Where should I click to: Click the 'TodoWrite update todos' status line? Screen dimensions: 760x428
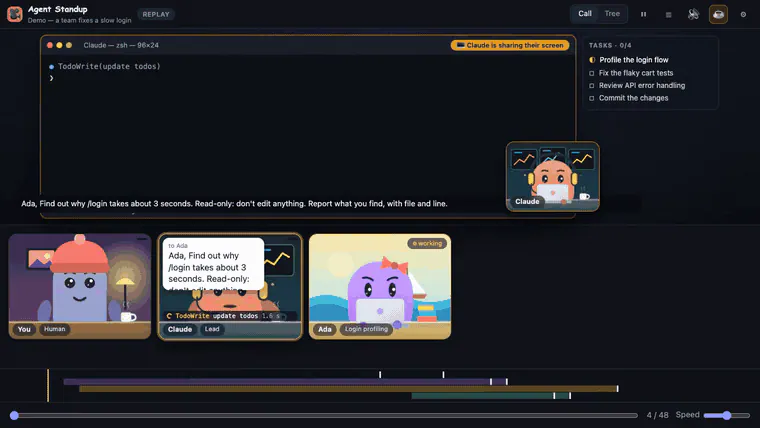(x=223, y=316)
